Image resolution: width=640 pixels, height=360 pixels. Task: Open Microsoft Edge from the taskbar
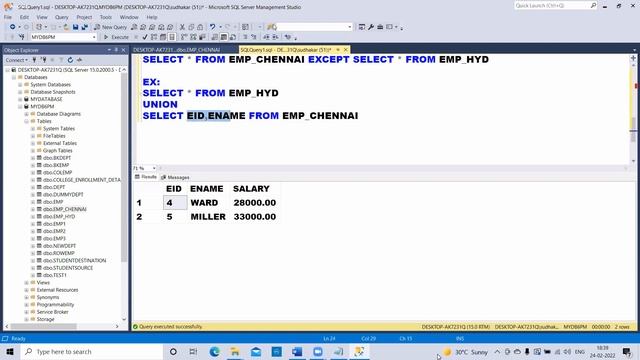point(214,351)
